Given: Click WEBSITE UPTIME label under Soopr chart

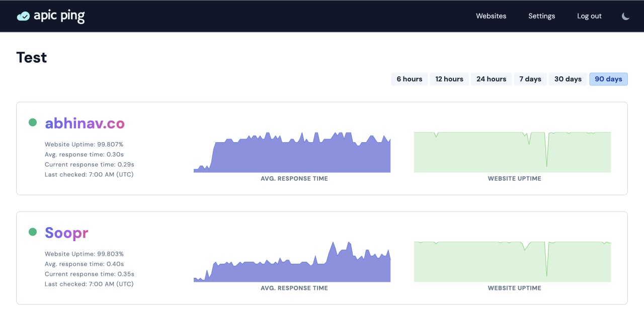Looking at the screenshot, I should coord(515,288).
